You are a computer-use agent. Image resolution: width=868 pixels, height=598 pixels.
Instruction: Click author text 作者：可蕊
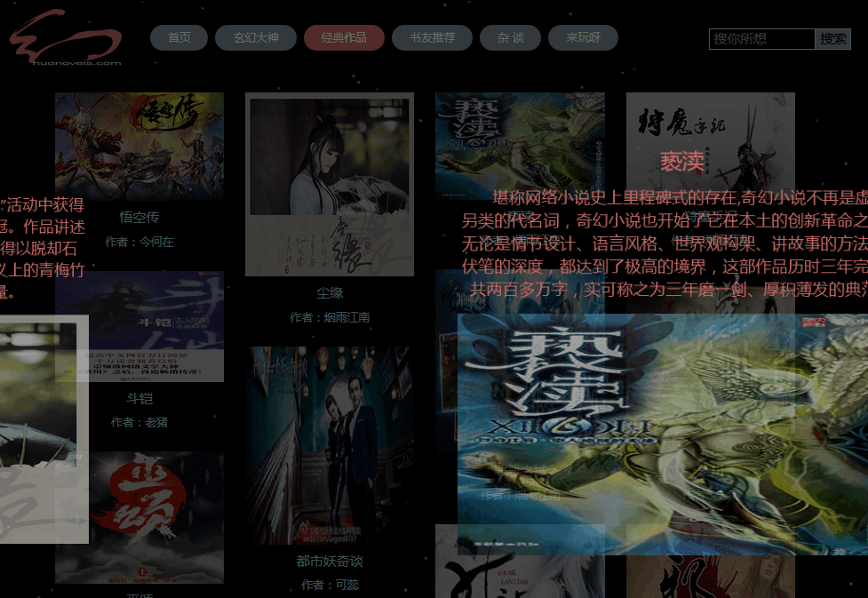[330, 585]
